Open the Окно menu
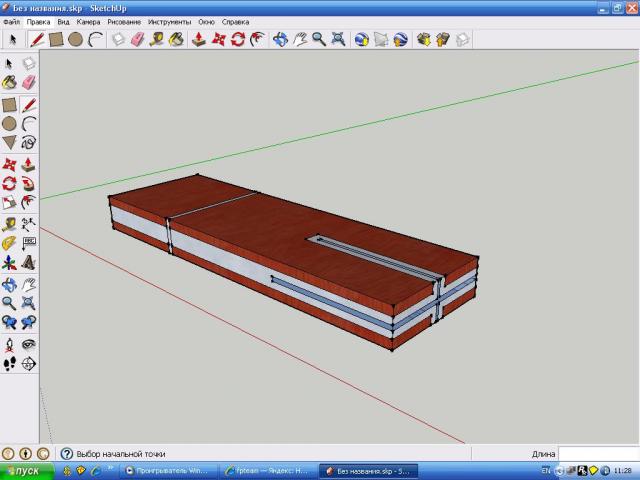 pos(207,22)
